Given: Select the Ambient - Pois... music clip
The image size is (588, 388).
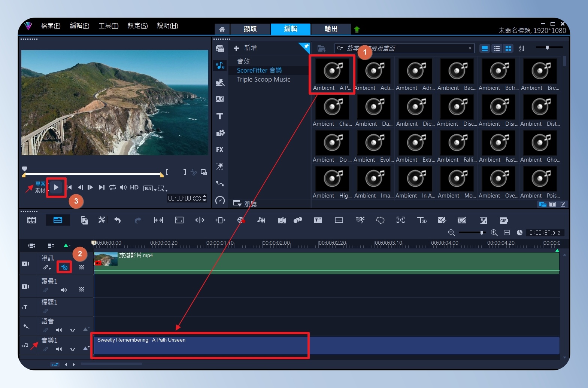Looking at the screenshot, I should (x=540, y=182).
